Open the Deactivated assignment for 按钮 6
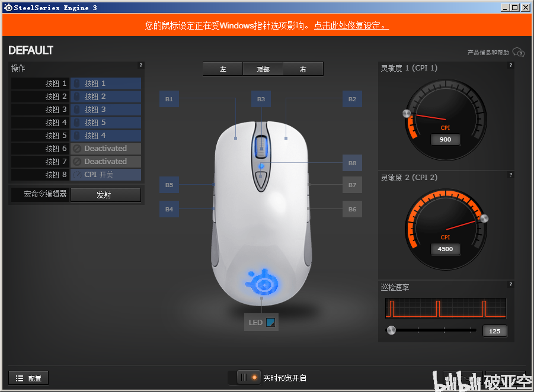534x392 pixels. (105, 149)
